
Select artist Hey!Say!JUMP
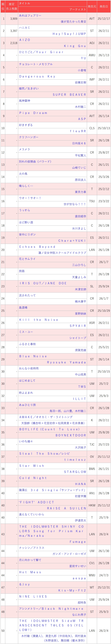(69, 34)
